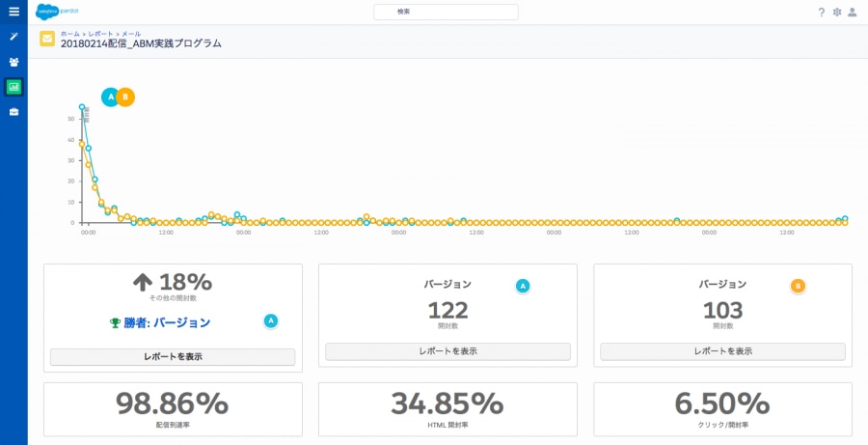
Task: Select the magic wand marketing icon
Action: click(14, 37)
